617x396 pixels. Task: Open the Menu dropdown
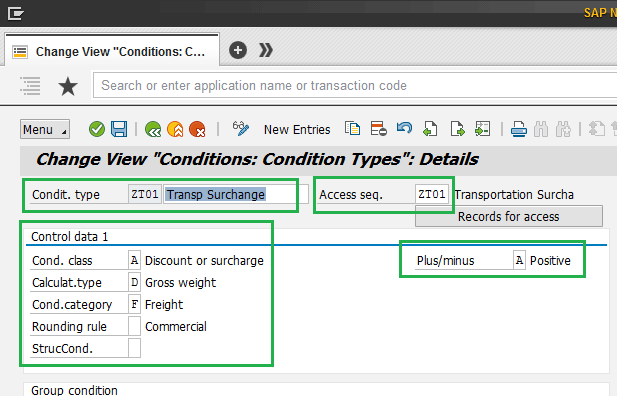(x=45, y=129)
